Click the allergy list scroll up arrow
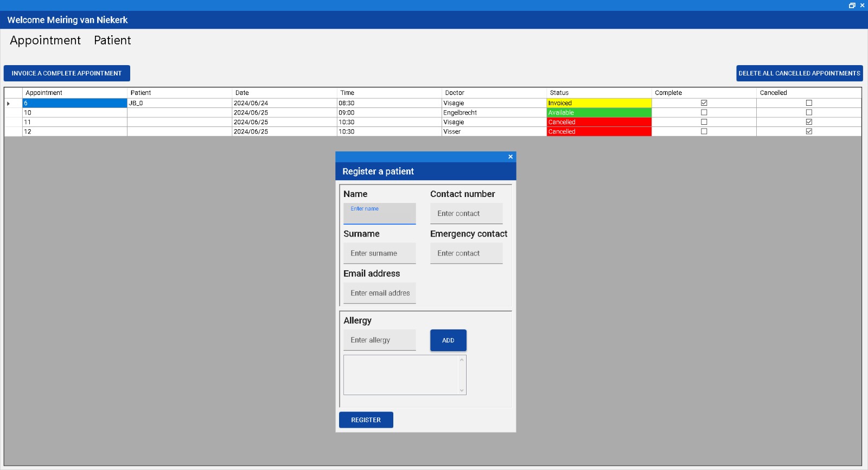The width and height of the screenshot is (868, 470). [462, 359]
